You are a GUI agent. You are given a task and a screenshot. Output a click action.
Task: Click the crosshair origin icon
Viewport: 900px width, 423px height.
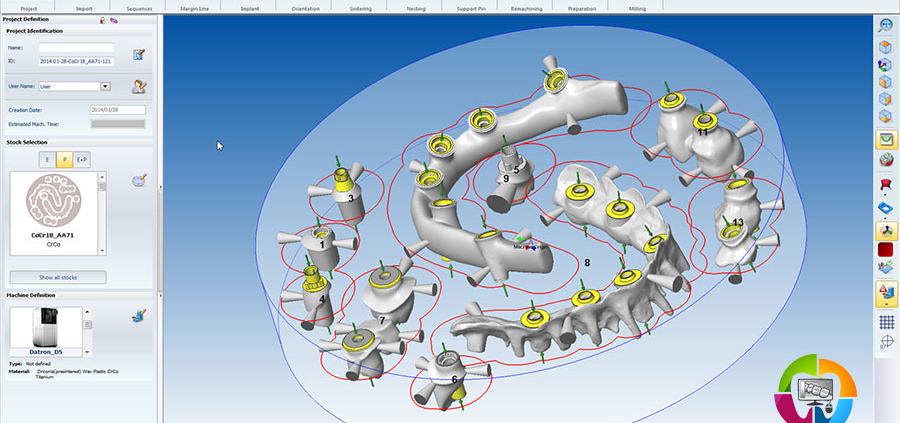(886, 341)
